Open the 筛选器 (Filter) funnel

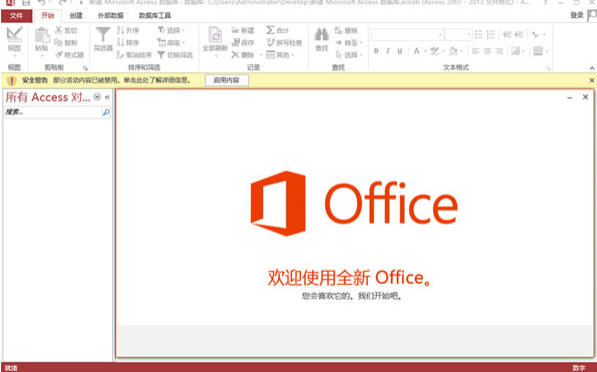(103, 39)
